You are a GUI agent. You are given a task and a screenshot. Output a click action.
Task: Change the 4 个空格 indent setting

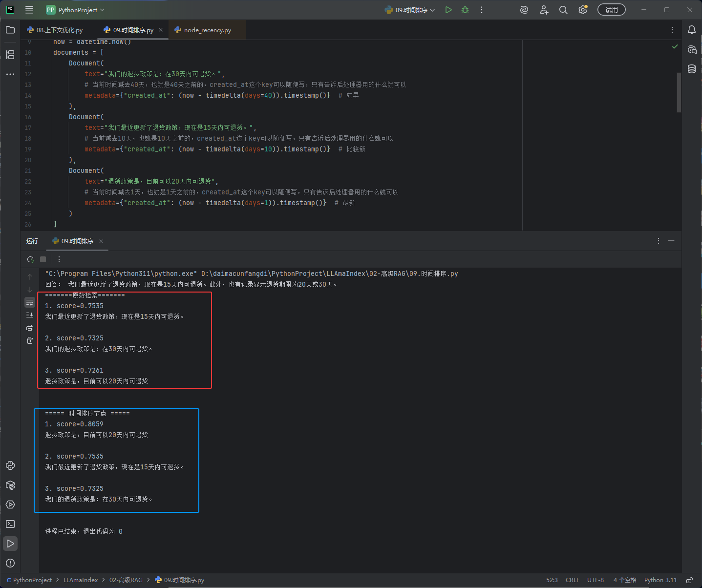(x=625, y=580)
